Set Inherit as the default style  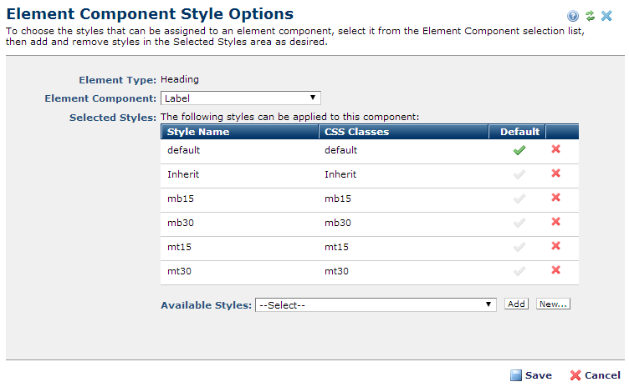tap(519, 175)
